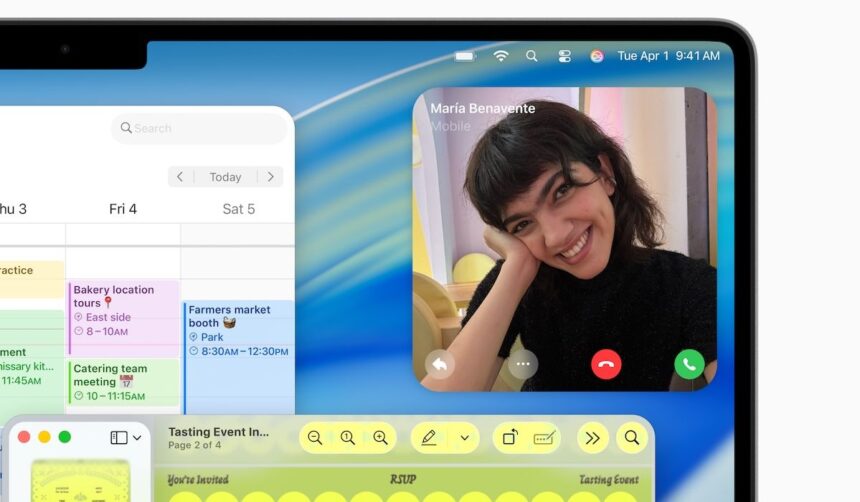Zoom in on the Preview document

380,438
